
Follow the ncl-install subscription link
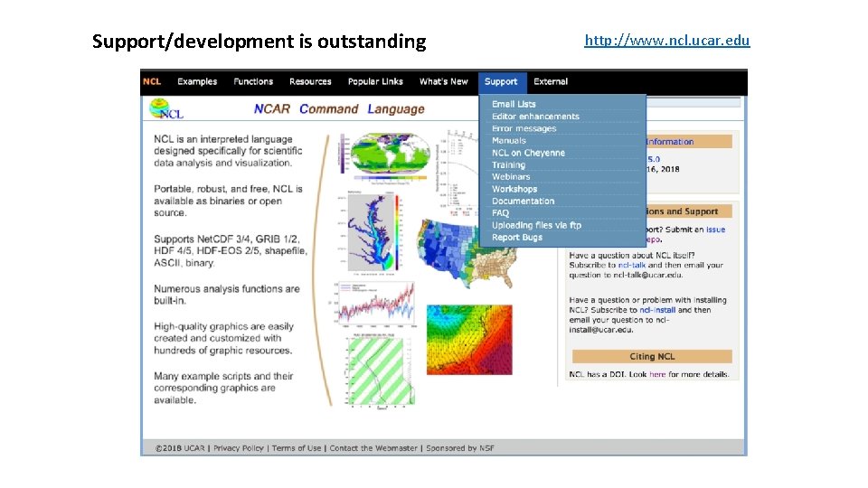tap(657, 310)
